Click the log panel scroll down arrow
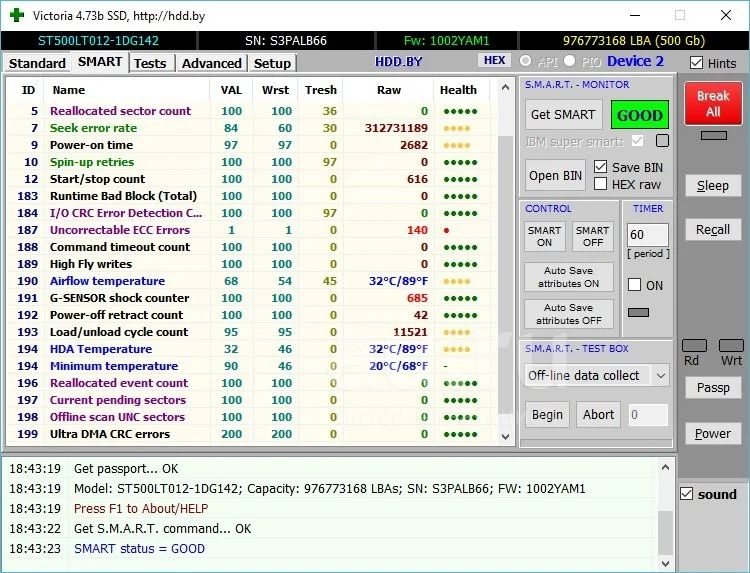This screenshot has height=573, width=750. pos(665,563)
